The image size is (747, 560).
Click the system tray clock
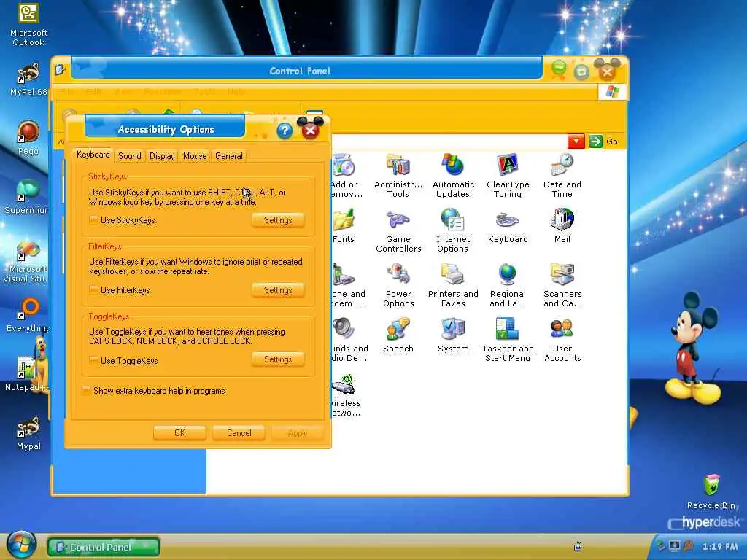pyautogui.click(x=720, y=547)
